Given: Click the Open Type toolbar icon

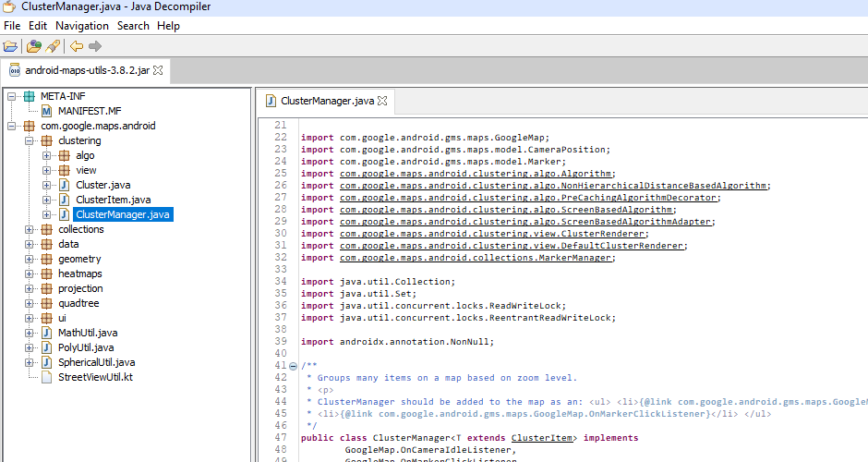Looking at the screenshot, I should pyautogui.click(x=34, y=46).
